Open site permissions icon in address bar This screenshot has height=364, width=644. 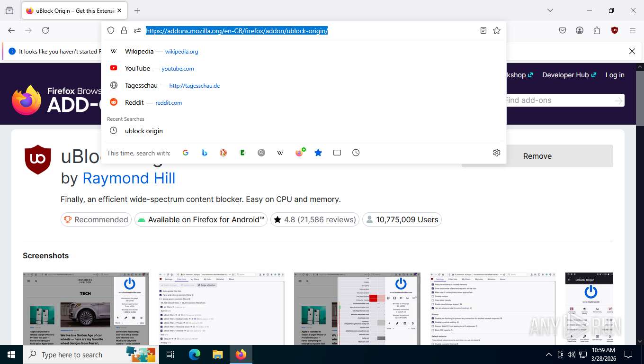tap(137, 30)
